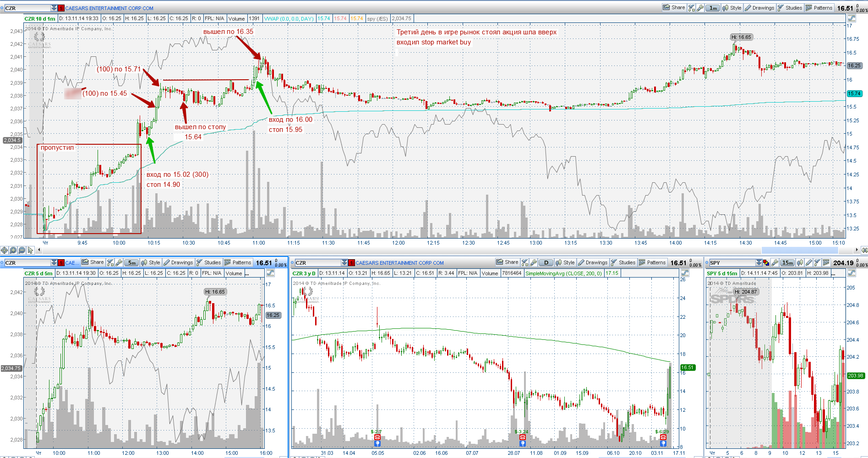Click the SimpleMovingAvg (CLOSE, 200, 0) study label

coord(564,273)
